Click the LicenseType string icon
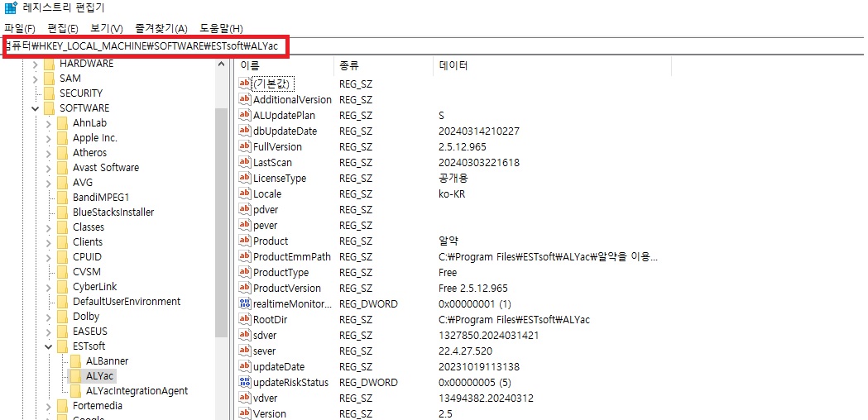Screen dimensions: 868x420 [245, 179]
